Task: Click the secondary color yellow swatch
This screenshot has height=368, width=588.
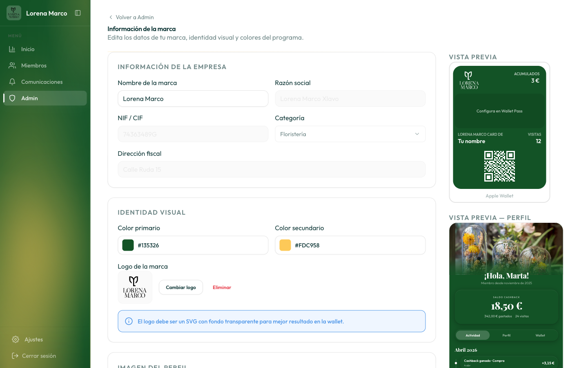Action: pyautogui.click(x=285, y=245)
